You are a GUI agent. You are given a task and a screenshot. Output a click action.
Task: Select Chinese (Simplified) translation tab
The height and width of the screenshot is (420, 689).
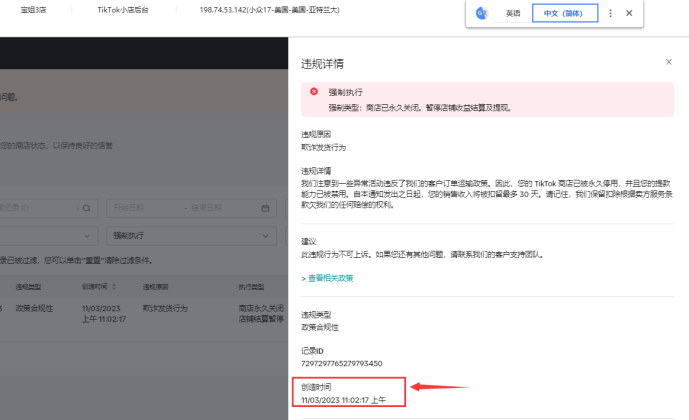tap(564, 13)
